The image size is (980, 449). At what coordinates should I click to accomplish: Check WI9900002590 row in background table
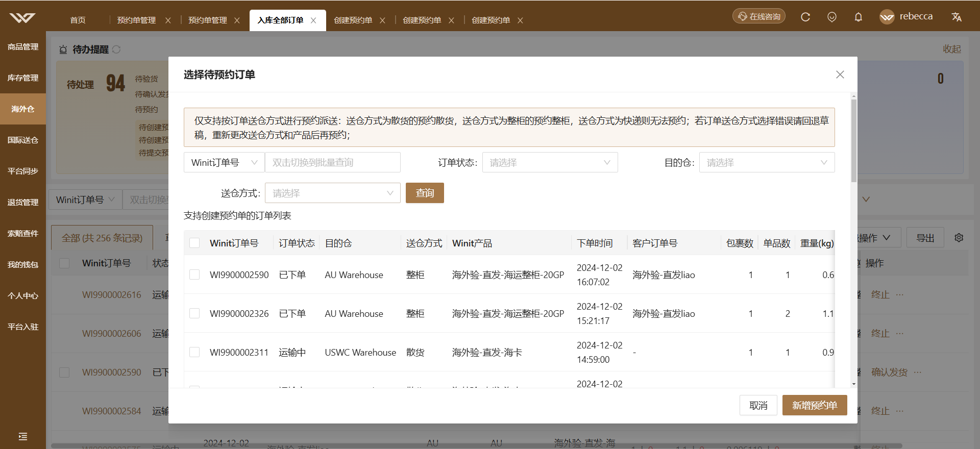click(x=64, y=372)
